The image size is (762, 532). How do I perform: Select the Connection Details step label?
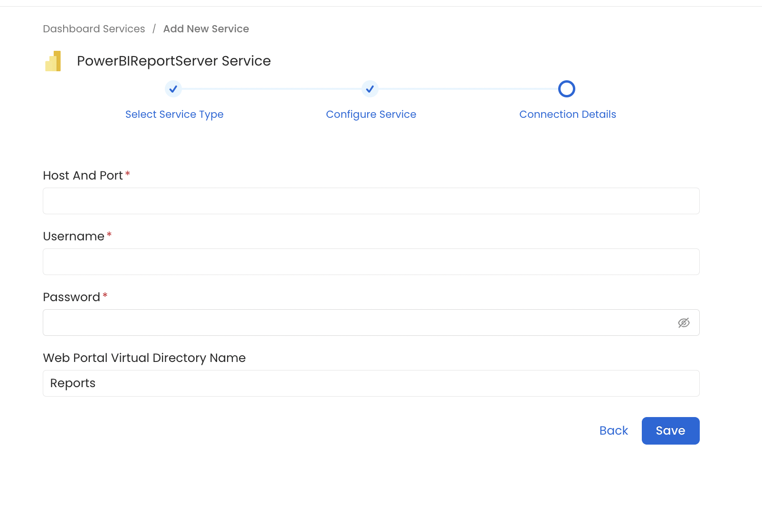[567, 114]
